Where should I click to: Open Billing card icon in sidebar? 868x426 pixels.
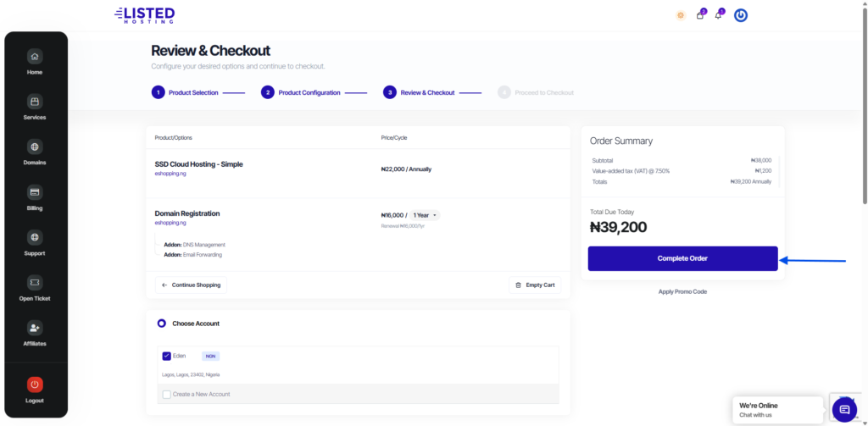coord(35,192)
